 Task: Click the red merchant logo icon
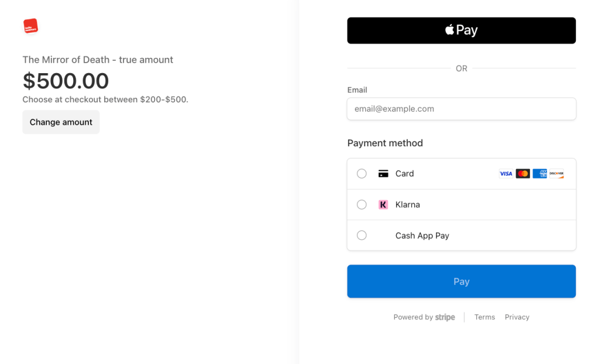(30, 26)
